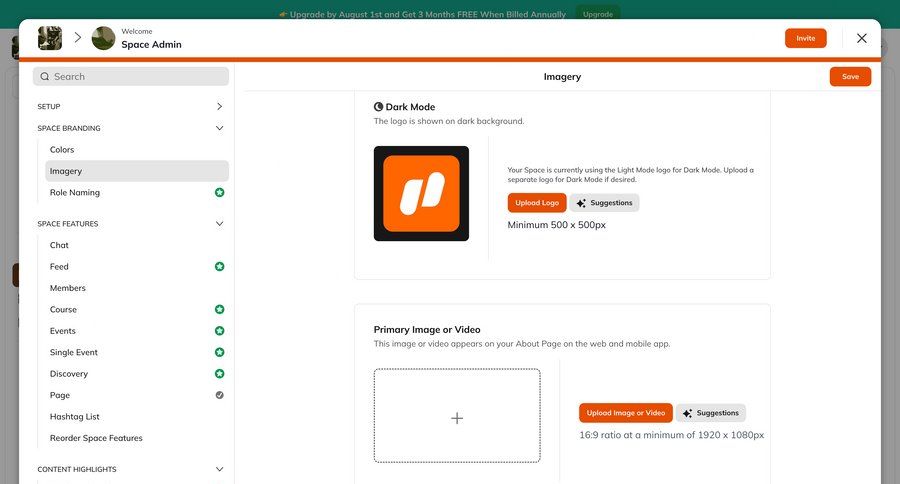Click the space avatar icon in header
The height and width of the screenshot is (484, 900).
(x=50, y=38)
